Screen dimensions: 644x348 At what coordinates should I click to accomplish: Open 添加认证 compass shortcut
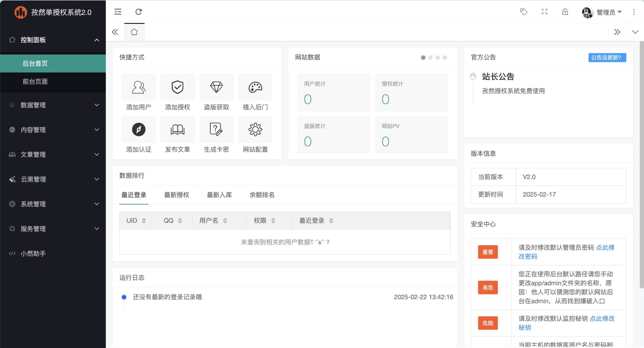pyautogui.click(x=139, y=129)
